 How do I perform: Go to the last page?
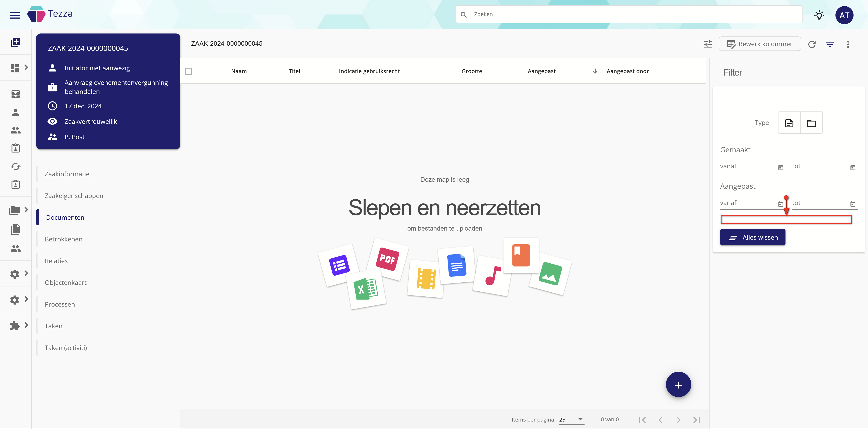click(x=697, y=420)
